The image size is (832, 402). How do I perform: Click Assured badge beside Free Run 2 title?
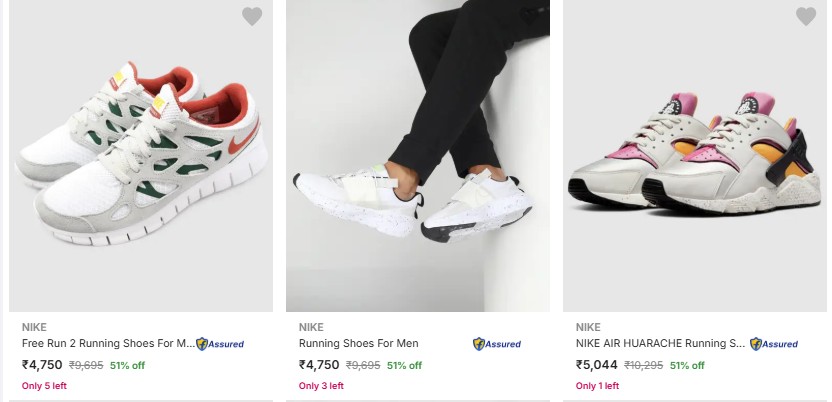[x=220, y=344]
